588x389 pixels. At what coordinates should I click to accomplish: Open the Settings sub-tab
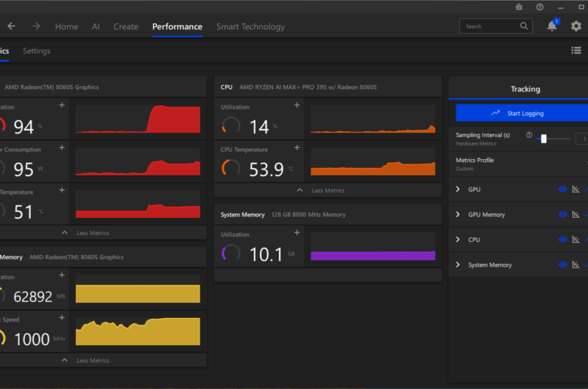coord(36,51)
